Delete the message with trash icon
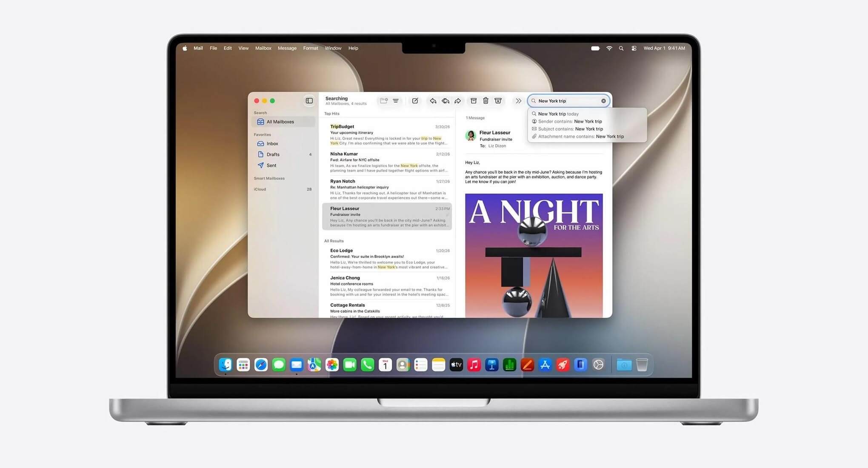The width and height of the screenshot is (868, 468). [x=485, y=101]
